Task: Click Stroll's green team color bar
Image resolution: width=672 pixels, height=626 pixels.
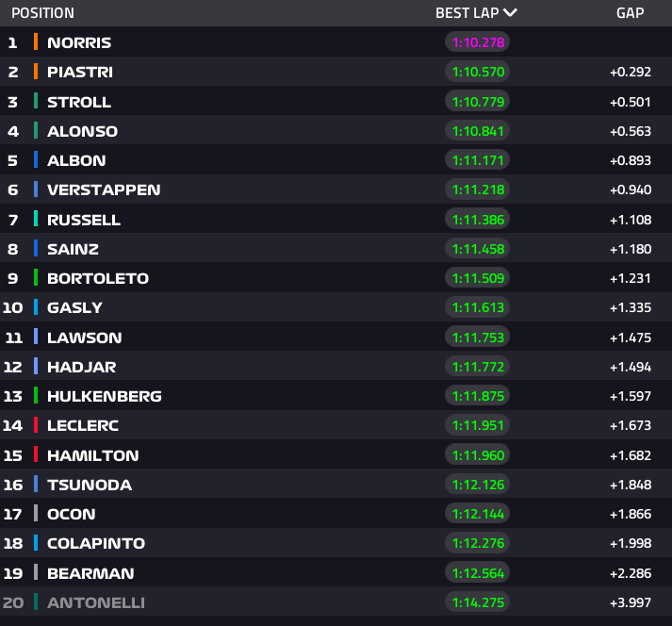Action: pyautogui.click(x=35, y=101)
